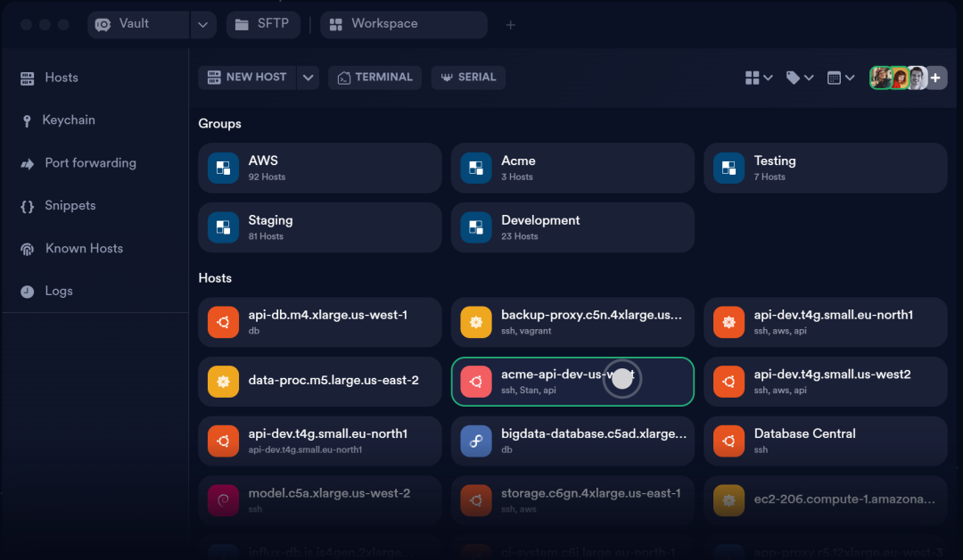This screenshot has width=963, height=560.
Task: Select host model.c5a.xlarge.us-west-2
Action: (320, 500)
